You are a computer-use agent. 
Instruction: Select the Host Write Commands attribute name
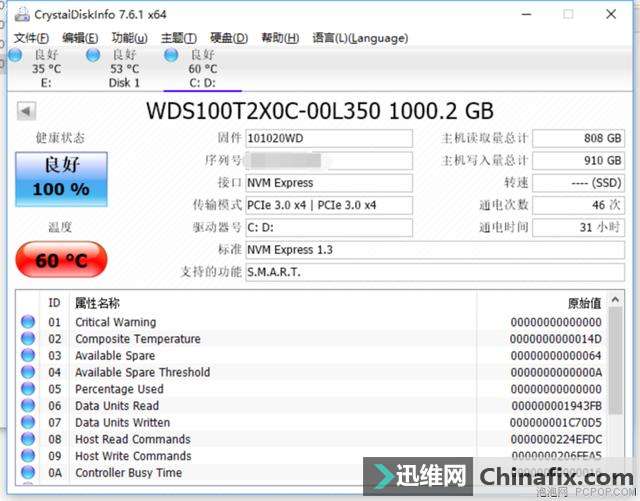133,456
